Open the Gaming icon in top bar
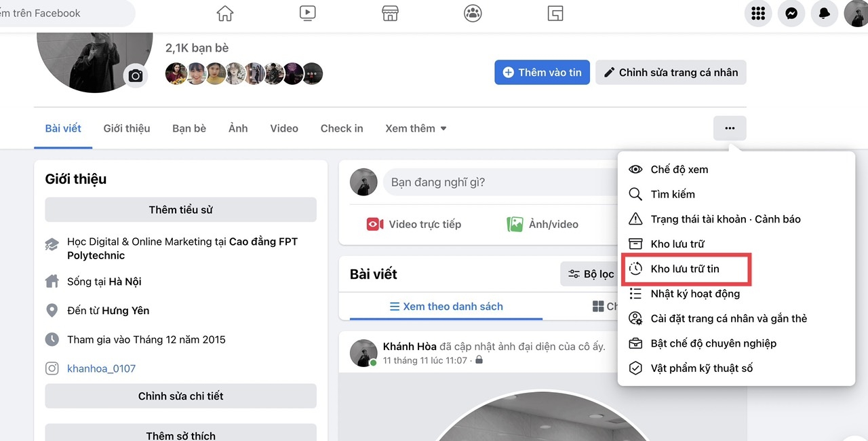Image resolution: width=868 pixels, height=441 pixels. (x=555, y=13)
